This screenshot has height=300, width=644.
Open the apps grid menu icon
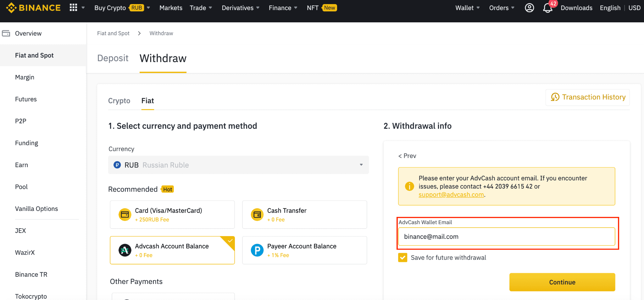point(73,8)
